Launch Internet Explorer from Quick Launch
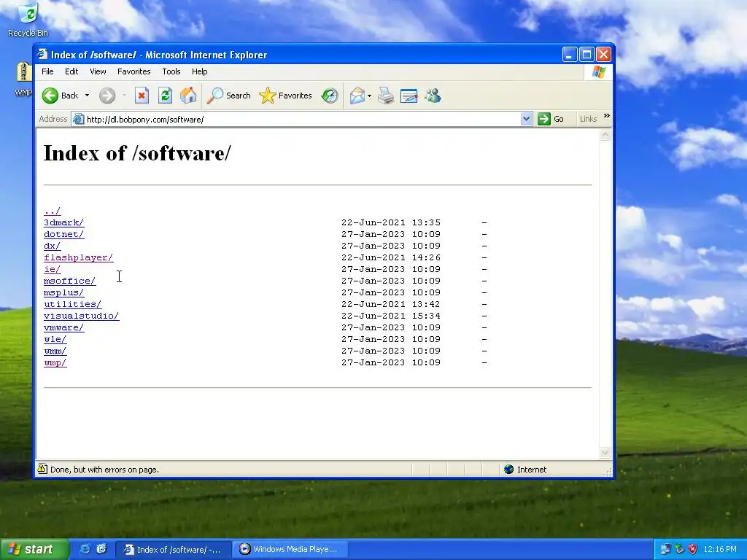Image resolution: width=747 pixels, height=560 pixels. [85, 549]
